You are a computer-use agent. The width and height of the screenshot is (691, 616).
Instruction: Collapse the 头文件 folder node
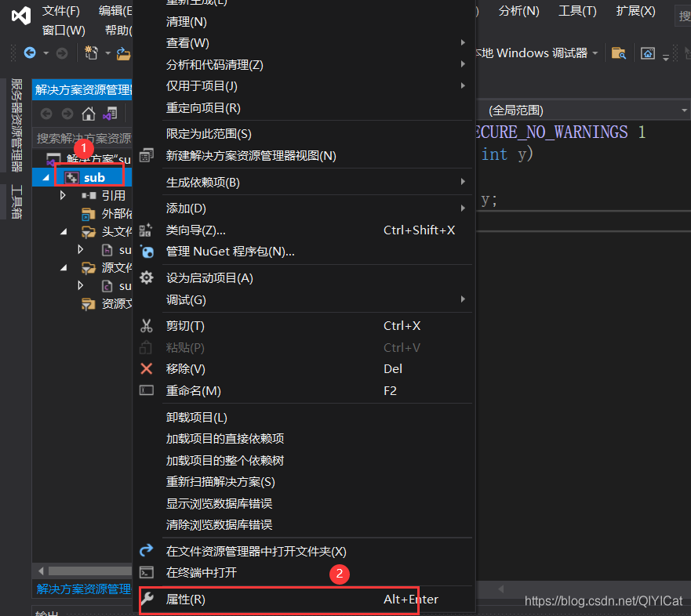[x=64, y=232]
